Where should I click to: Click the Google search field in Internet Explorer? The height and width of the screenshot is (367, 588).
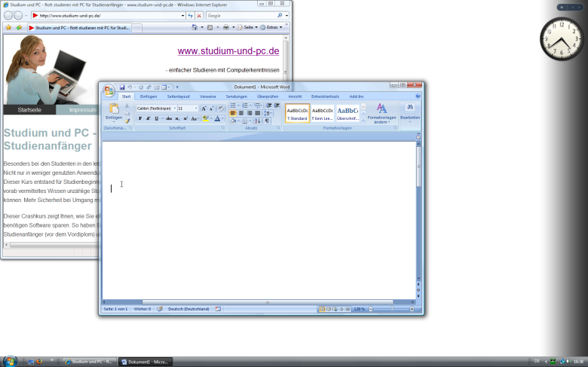coord(241,15)
